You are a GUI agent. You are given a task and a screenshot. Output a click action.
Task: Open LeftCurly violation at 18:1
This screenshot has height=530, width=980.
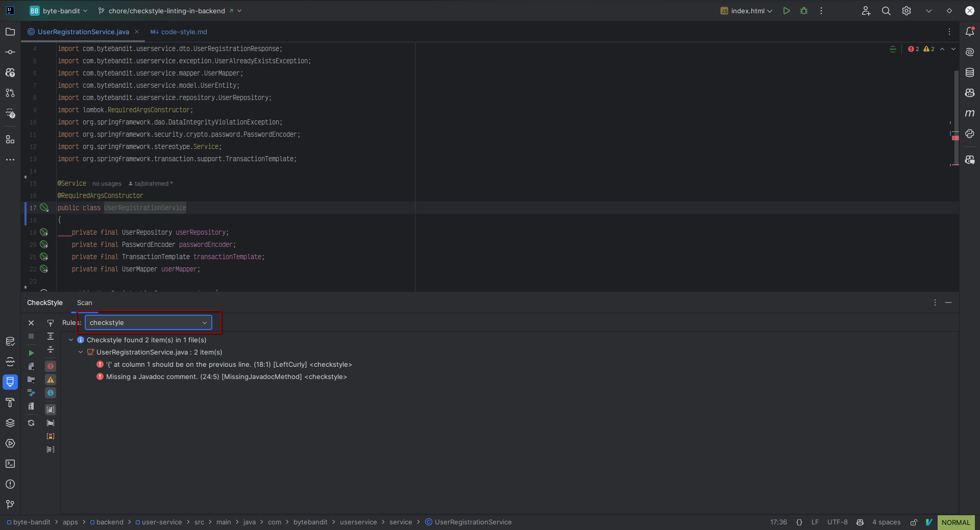point(224,364)
